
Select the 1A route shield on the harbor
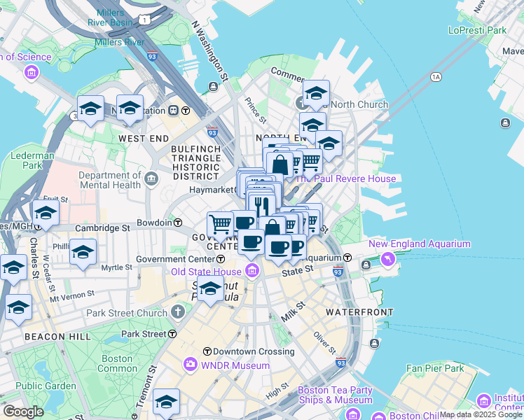coord(436,78)
